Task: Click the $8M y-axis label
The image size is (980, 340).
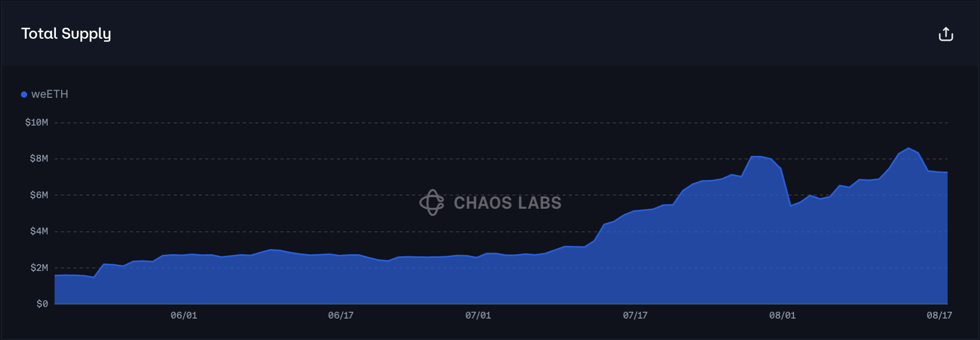Action: [39, 158]
